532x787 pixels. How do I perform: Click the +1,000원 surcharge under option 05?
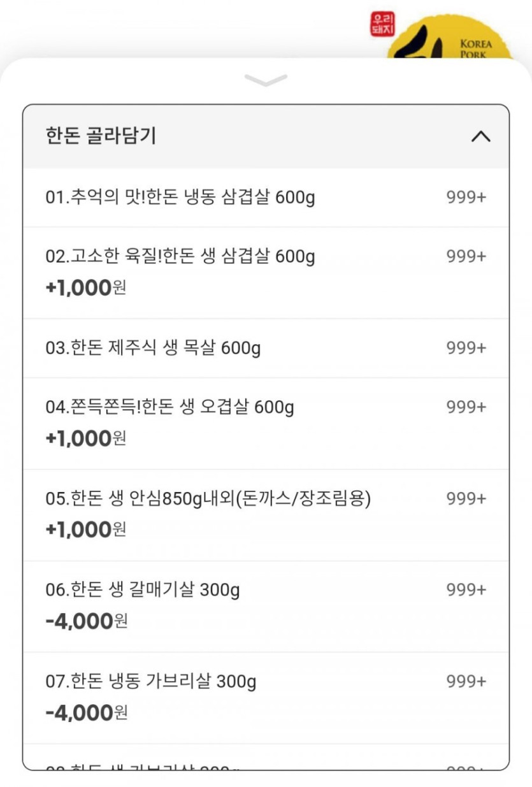86,530
